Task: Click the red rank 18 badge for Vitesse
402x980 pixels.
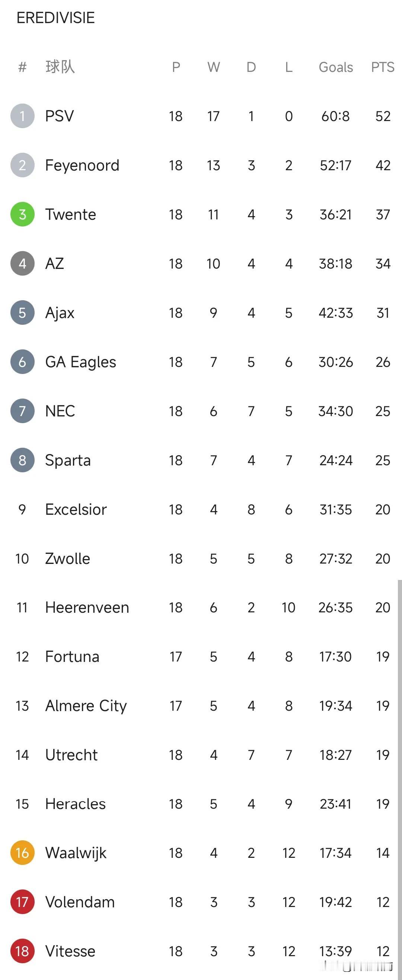Action: (22, 951)
